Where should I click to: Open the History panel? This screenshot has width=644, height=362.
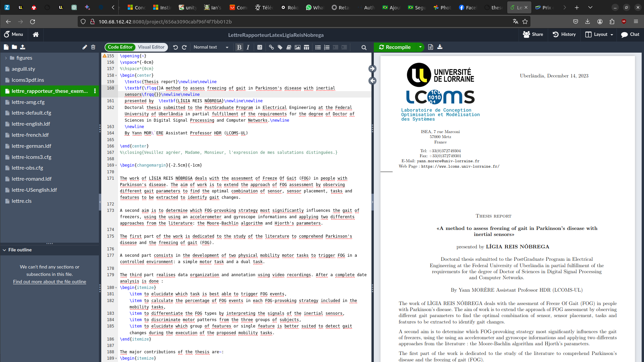click(564, 35)
